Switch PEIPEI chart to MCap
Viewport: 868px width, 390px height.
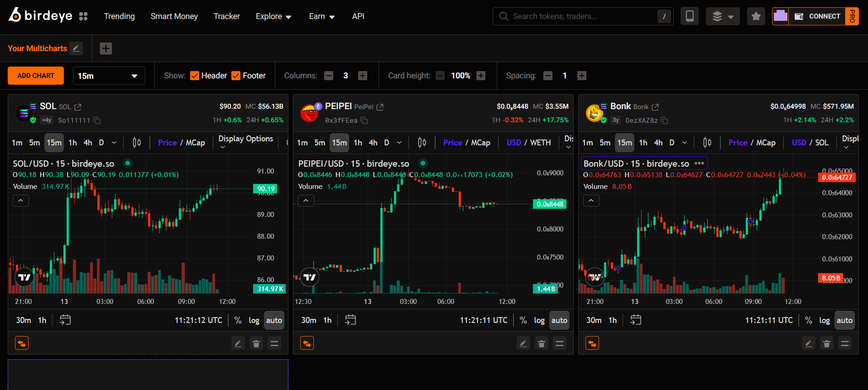(x=481, y=143)
